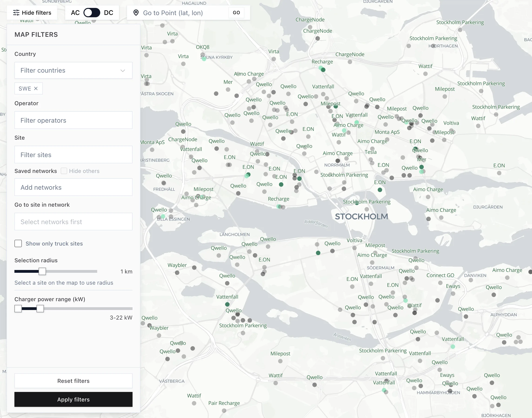
Task: Hide the filters panel
Action: [32, 13]
